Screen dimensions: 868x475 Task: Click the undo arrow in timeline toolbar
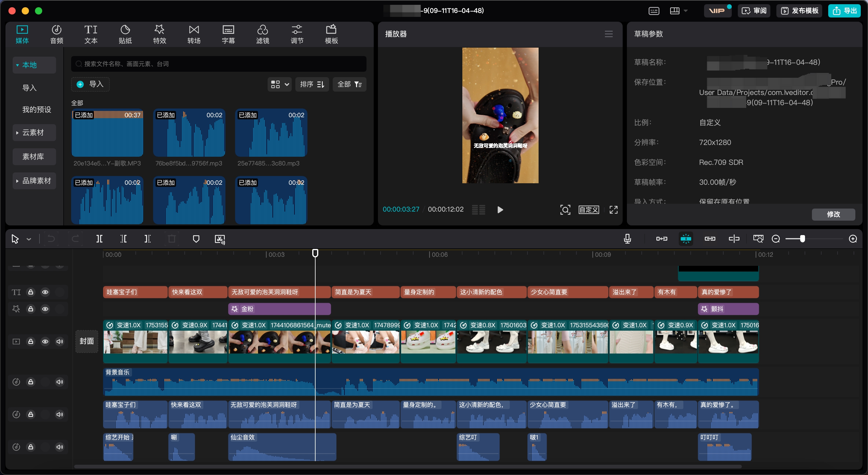(51, 239)
